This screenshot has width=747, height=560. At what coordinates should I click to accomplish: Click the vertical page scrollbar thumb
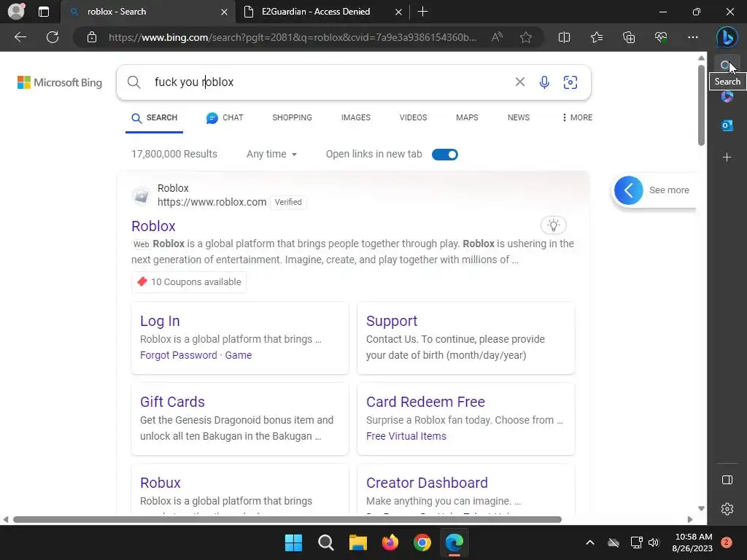[x=701, y=105]
